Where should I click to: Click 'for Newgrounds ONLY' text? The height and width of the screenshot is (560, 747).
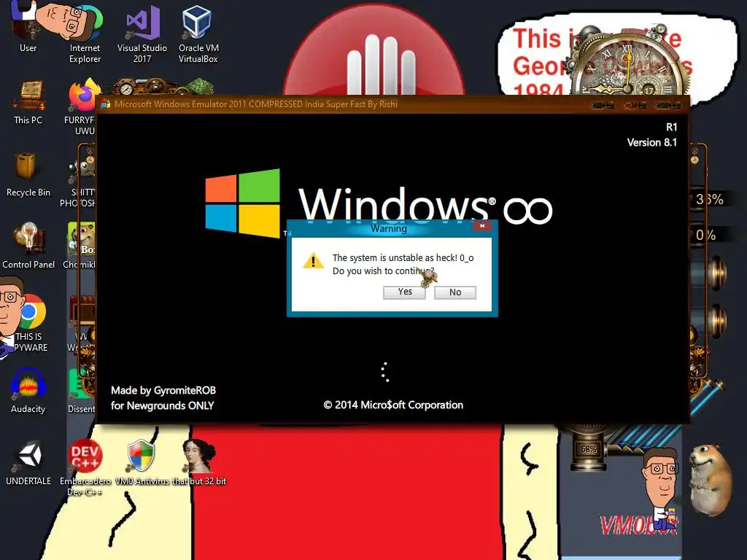[x=163, y=405]
